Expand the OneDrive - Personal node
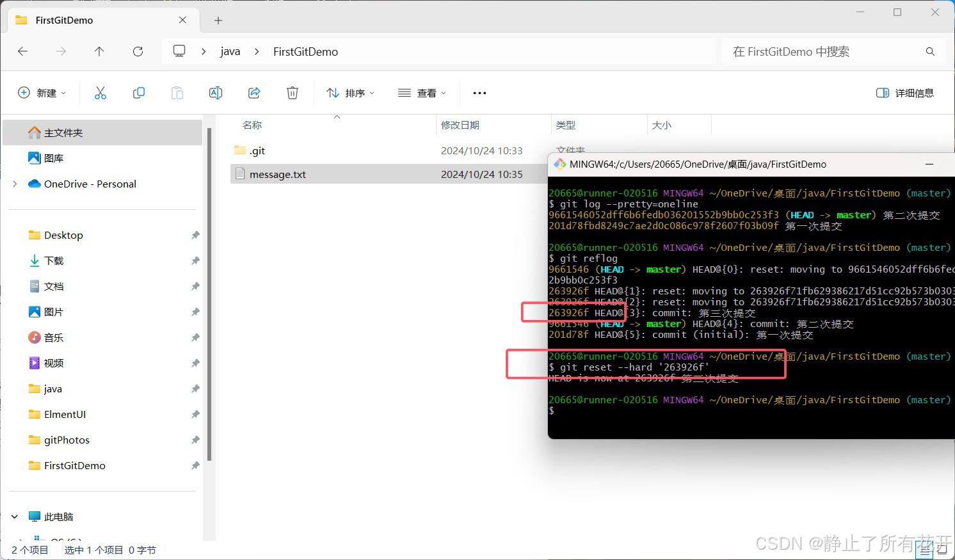The height and width of the screenshot is (560, 955). (x=15, y=184)
